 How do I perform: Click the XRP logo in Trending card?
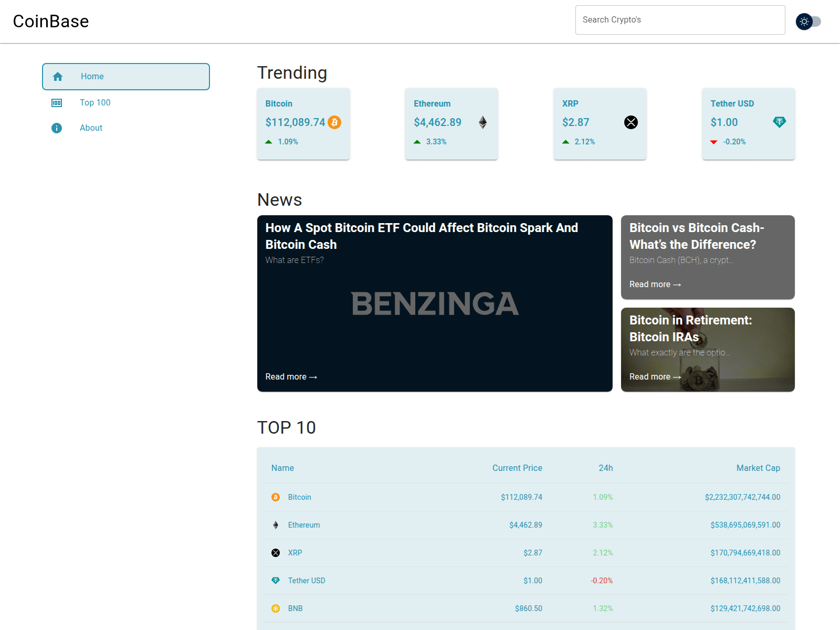coord(631,122)
